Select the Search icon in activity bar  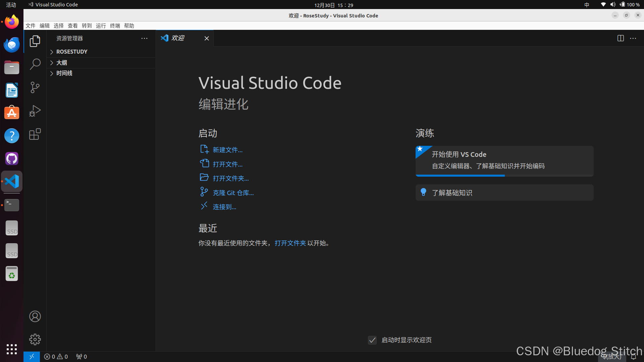(35, 64)
